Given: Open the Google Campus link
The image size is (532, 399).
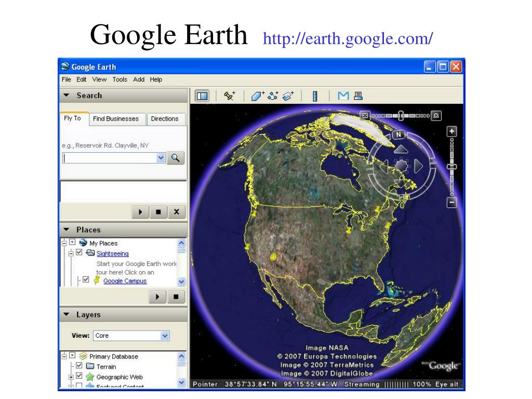Looking at the screenshot, I should (x=125, y=281).
